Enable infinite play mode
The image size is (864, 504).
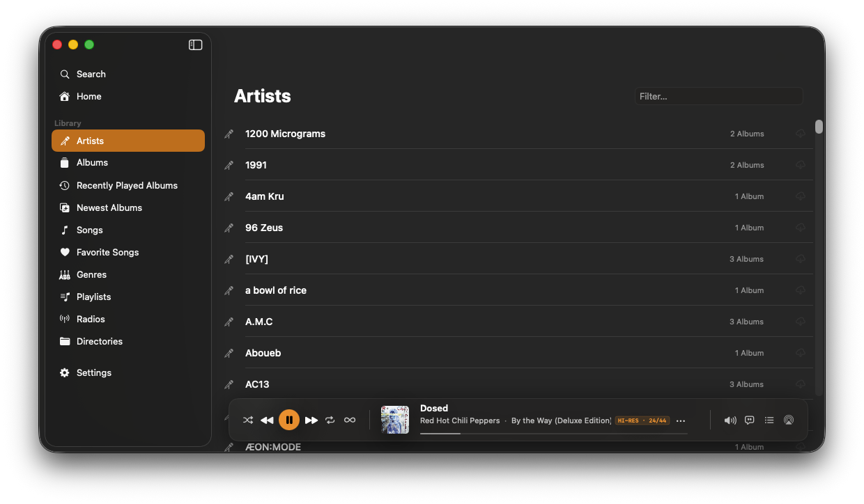point(350,420)
